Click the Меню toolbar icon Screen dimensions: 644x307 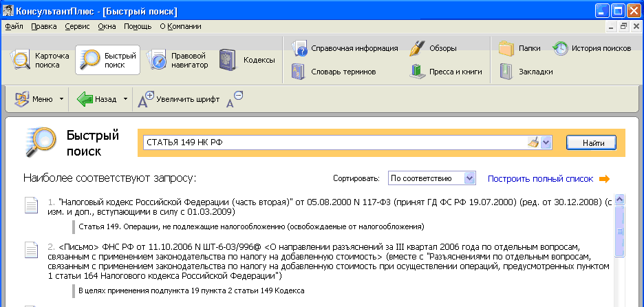coord(21,99)
